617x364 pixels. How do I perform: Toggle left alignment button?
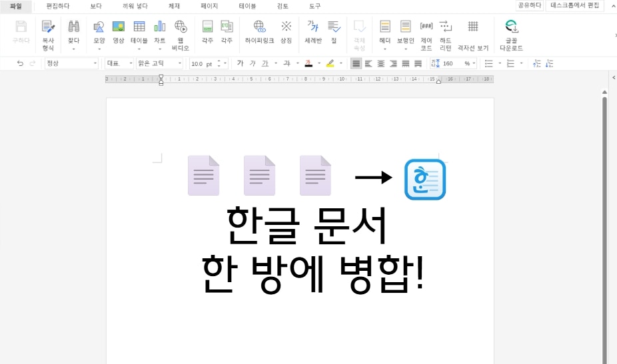point(368,63)
